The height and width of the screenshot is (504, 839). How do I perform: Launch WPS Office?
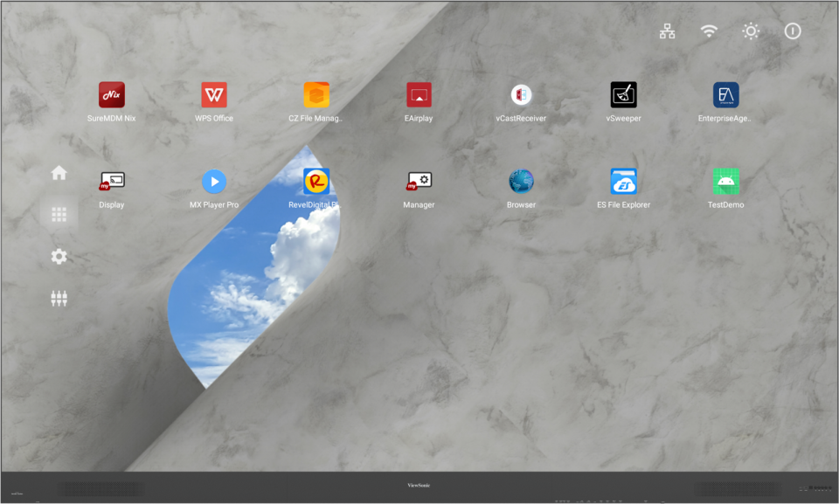pyautogui.click(x=214, y=95)
